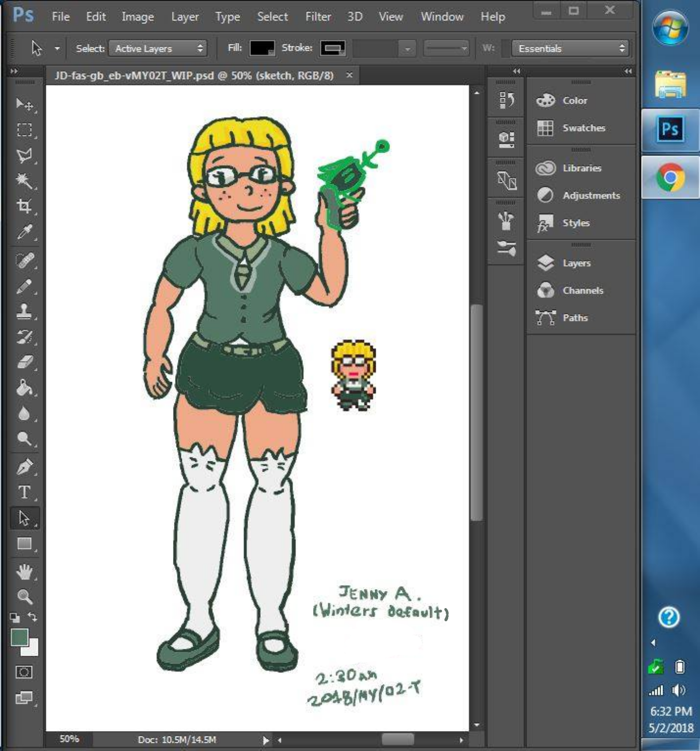Select the Magic Wand tool

24,181
